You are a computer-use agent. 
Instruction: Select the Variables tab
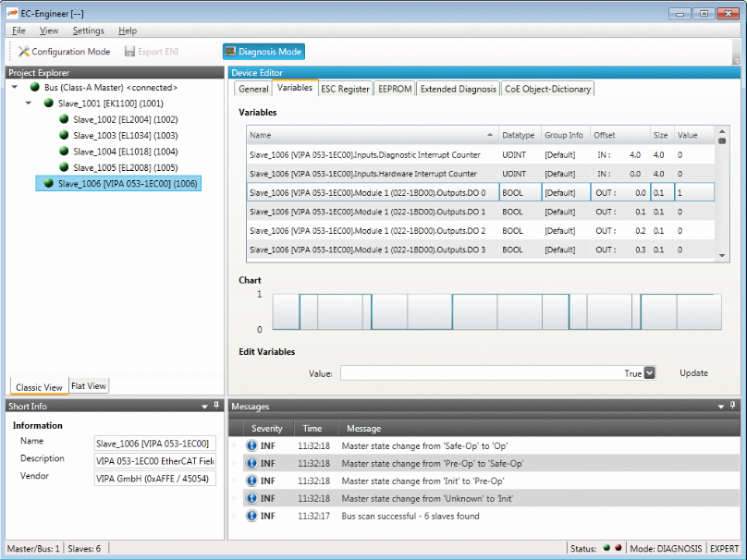coord(295,88)
